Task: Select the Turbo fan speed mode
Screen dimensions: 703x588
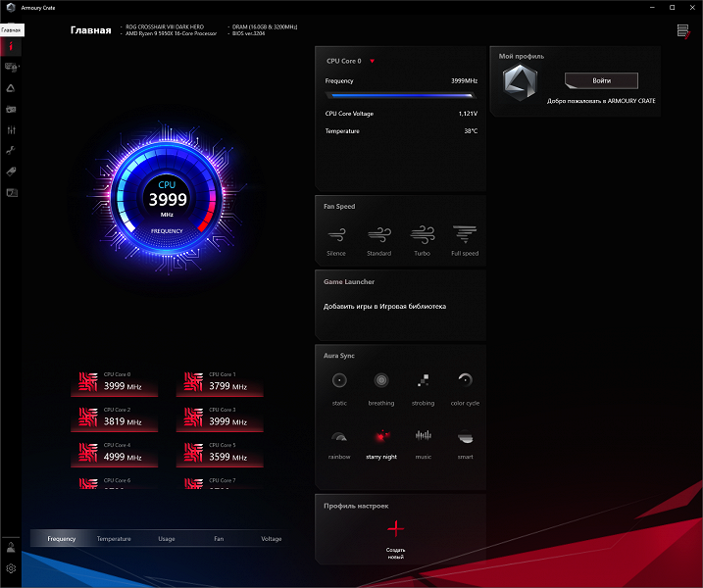Action: pos(422,241)
